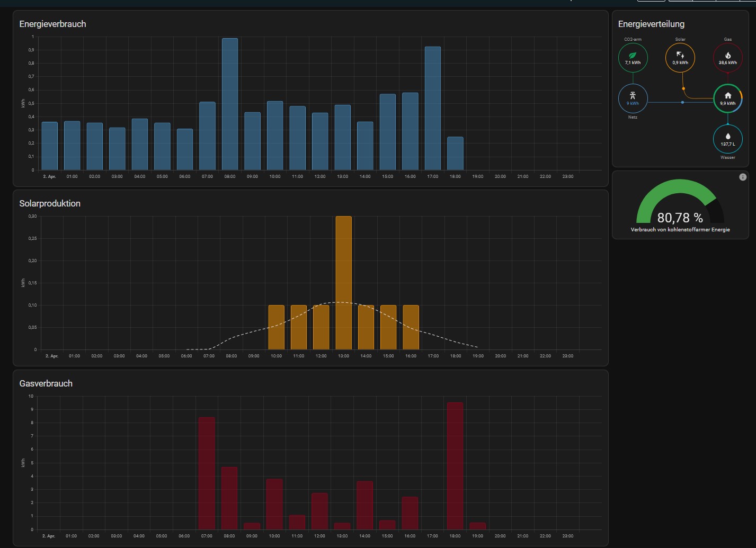Click the y-axis value 10 in Gasverbrauch
This screenshot has height=548, width=756.
(31, 396)
